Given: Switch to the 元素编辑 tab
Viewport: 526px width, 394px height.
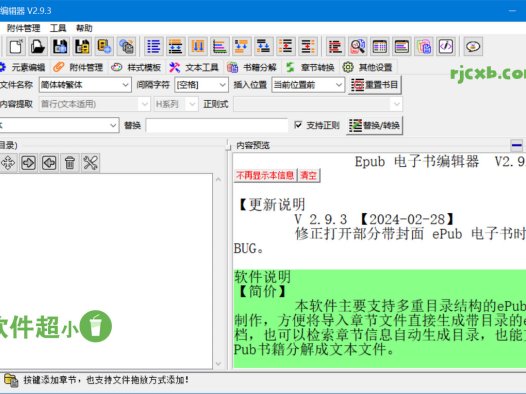Looking at the screenshot, I should pyautogui.click(x=23, y=67).
